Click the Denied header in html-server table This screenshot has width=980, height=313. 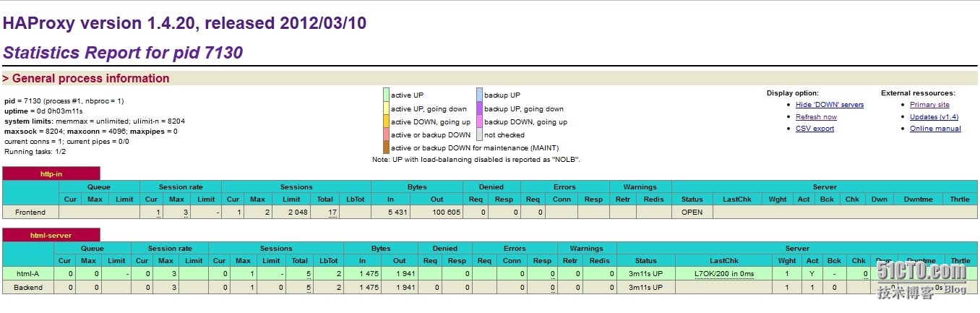(x=444, y=248)
